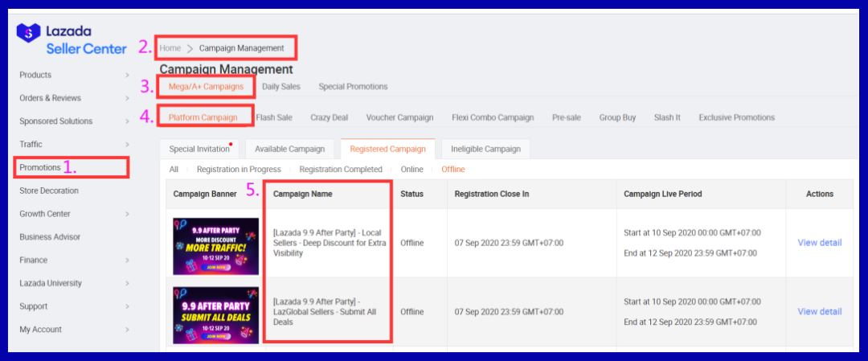Select the Platform Campaign tab
This screenshot has height=361, width=868.
point(203,117)
